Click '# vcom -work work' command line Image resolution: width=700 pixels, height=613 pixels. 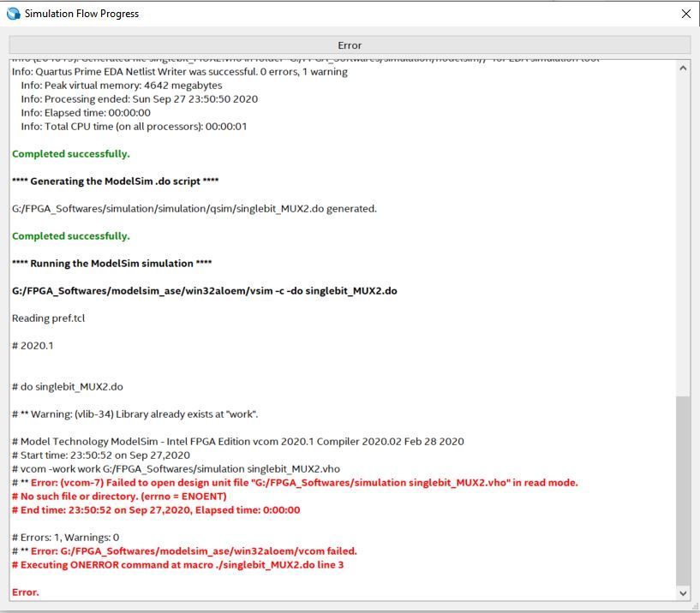[x=176, y=469]
